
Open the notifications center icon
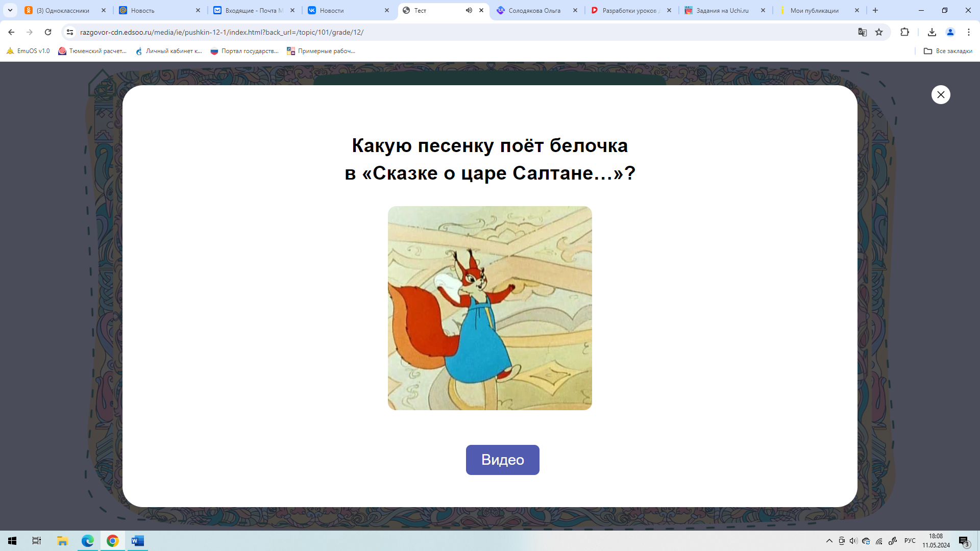tap(964, 541)
